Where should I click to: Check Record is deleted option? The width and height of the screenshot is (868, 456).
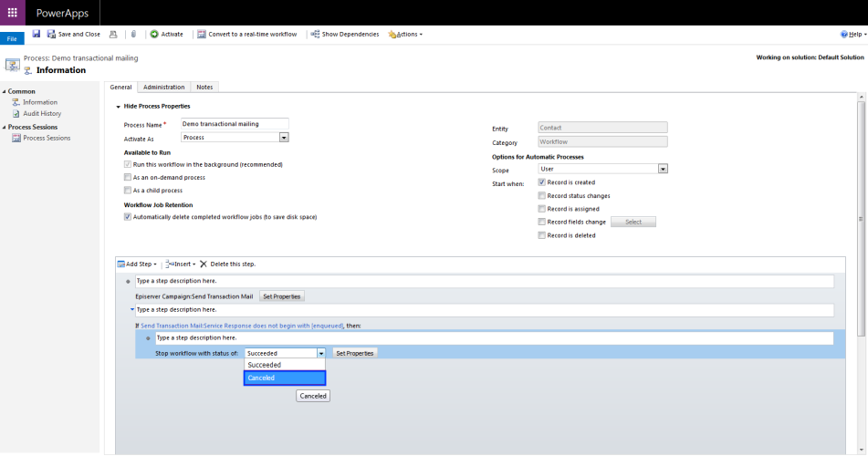pyautogui.click(x=542, y=235)
